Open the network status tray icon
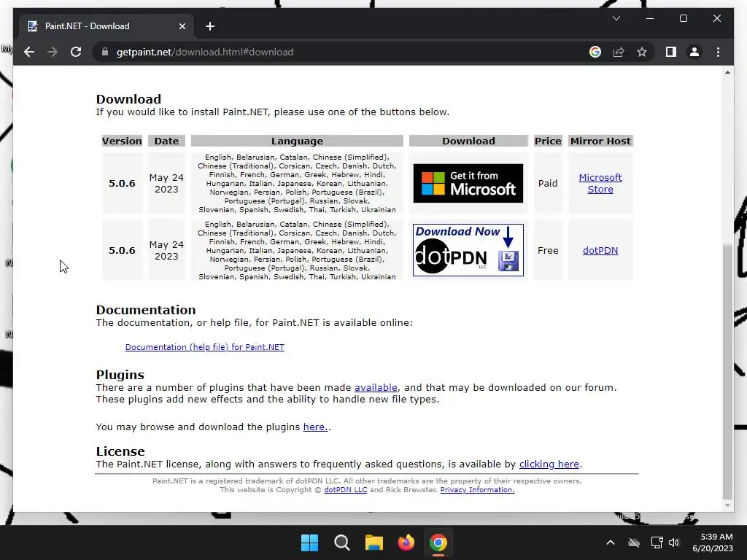The width and height of the screenshot is (747, 560). click(657, 542)
